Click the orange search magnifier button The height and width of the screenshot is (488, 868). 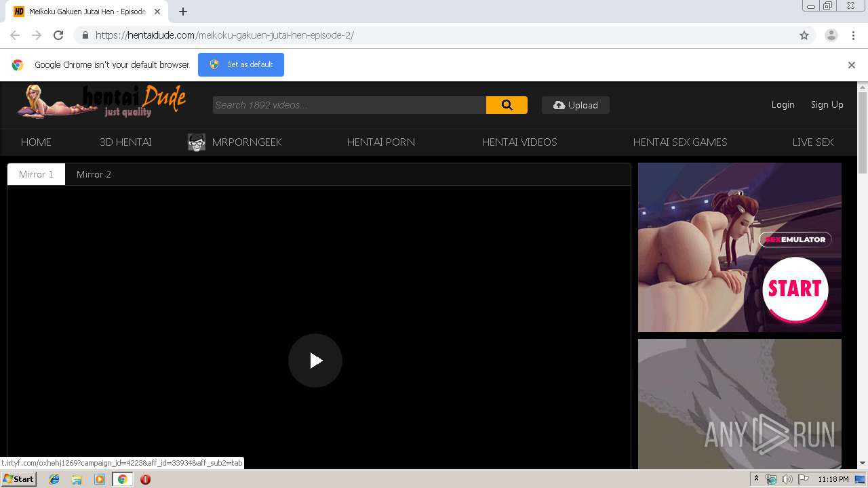(507, 105)
